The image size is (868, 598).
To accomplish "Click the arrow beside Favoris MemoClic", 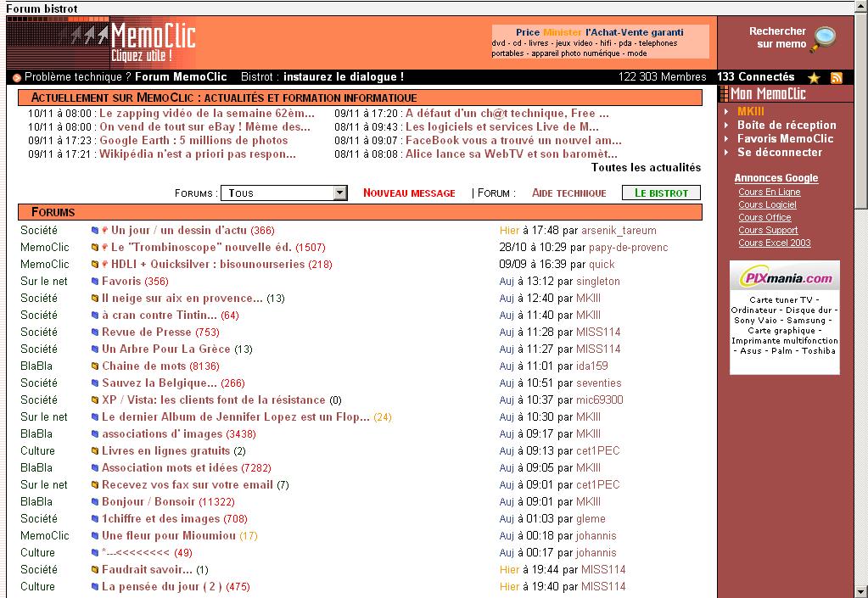I will click(x=726, y=139).
